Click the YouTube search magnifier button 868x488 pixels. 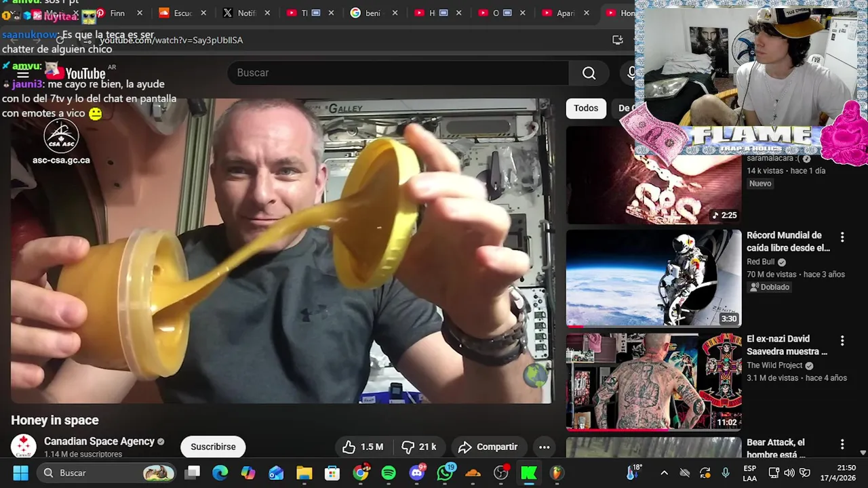589,73
